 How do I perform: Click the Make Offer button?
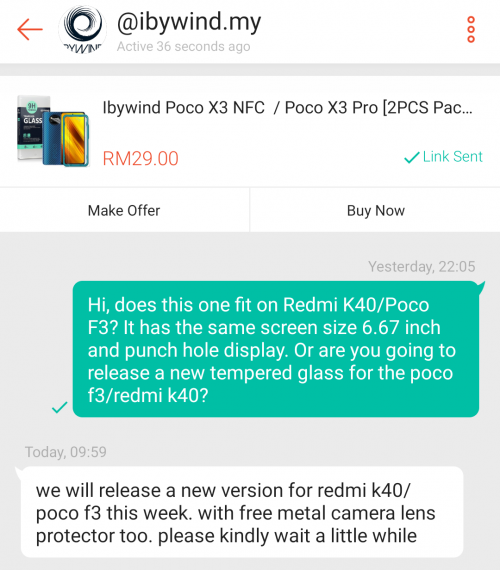click(x=124, y=210)
